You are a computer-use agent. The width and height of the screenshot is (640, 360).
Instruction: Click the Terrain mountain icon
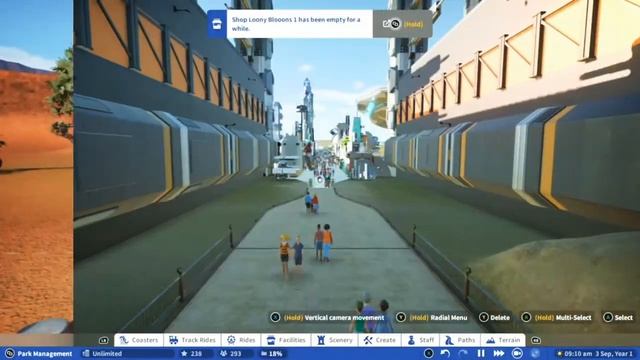(x=491, y=340)
